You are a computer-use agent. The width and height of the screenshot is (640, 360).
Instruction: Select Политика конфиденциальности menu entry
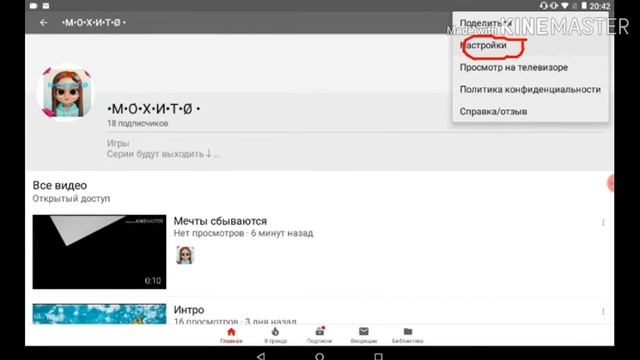[530, 89]
